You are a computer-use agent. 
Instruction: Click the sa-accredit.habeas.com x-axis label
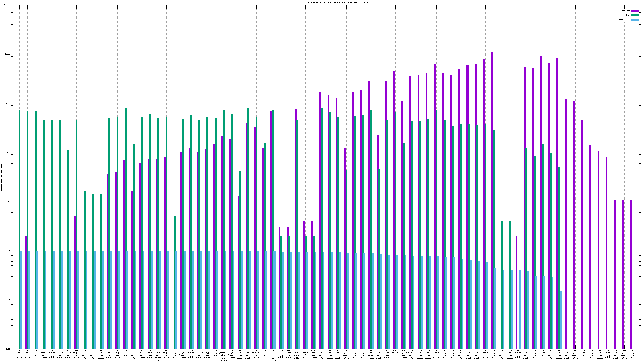click(x=404, y=354)
